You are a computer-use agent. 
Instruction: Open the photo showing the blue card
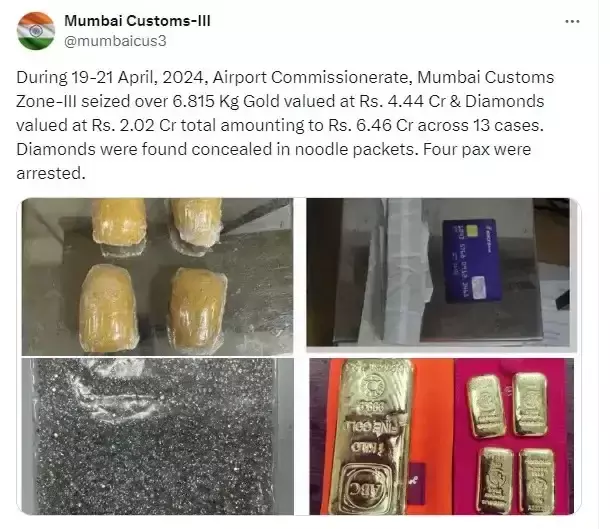[x=438, y=272]
